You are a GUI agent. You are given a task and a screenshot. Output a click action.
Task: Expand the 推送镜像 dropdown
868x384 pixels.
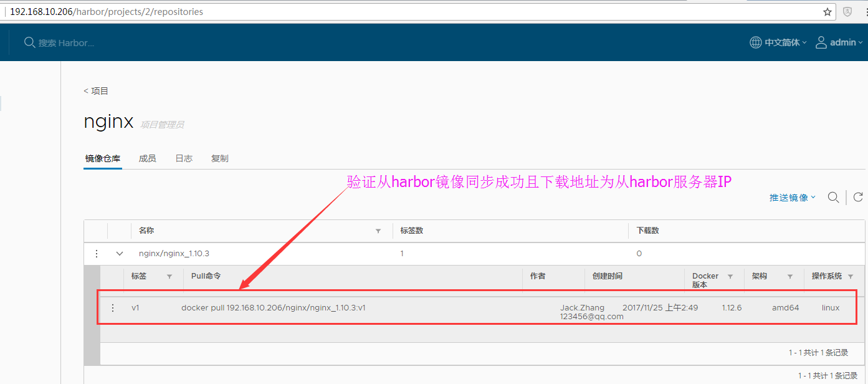click(793, 198)
